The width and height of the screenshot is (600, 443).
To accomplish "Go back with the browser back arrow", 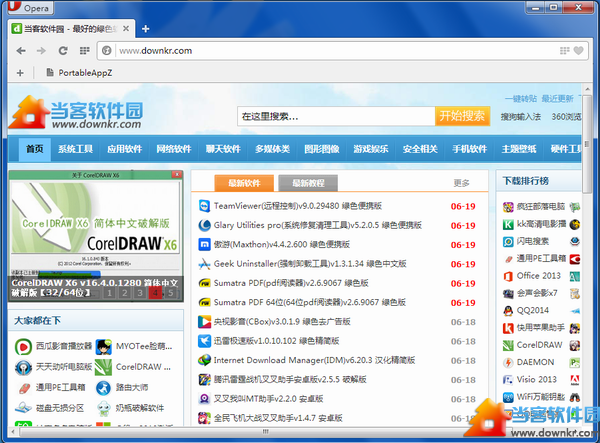I will [x=21, y=50].
